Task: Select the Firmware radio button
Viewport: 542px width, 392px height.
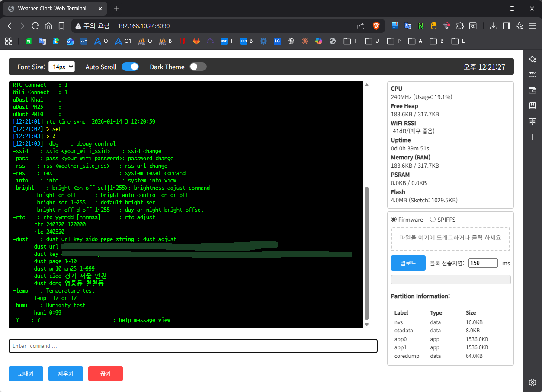Action: click(394, 220)
